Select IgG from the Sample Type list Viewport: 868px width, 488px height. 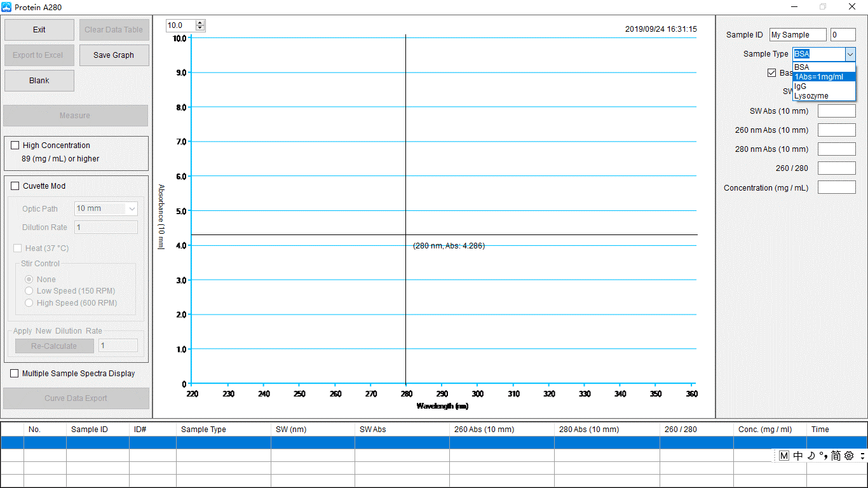800,86
